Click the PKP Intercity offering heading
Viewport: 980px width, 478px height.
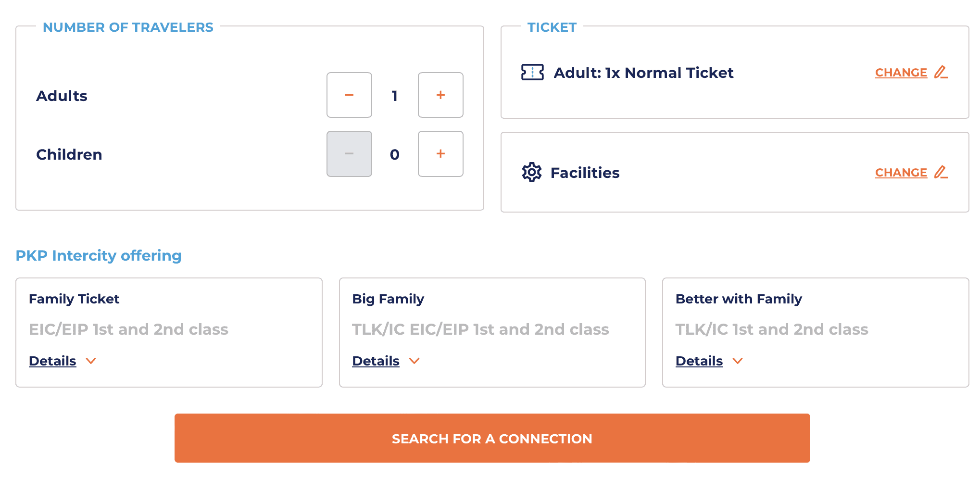99,255
